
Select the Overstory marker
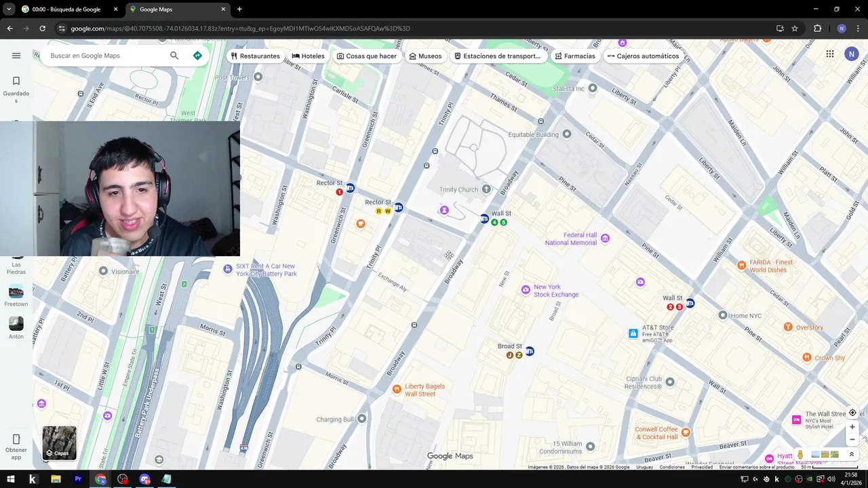pos(788,327)
